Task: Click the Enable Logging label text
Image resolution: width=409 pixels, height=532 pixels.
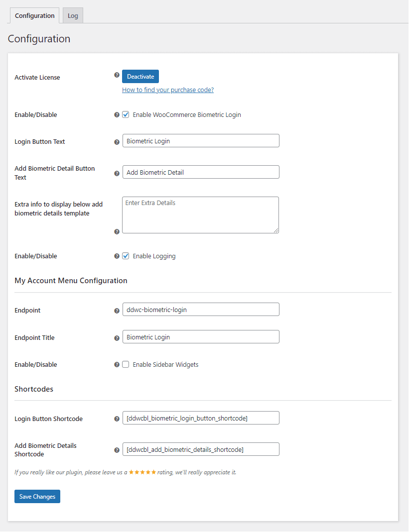Action: pyautogui.click(x=154, y=256)
